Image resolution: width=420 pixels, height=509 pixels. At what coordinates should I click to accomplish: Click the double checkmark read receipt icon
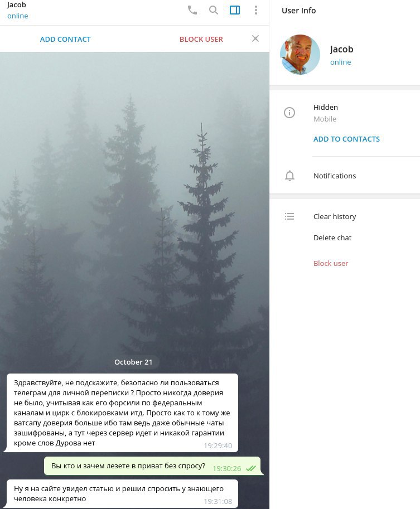click(251, 468)
